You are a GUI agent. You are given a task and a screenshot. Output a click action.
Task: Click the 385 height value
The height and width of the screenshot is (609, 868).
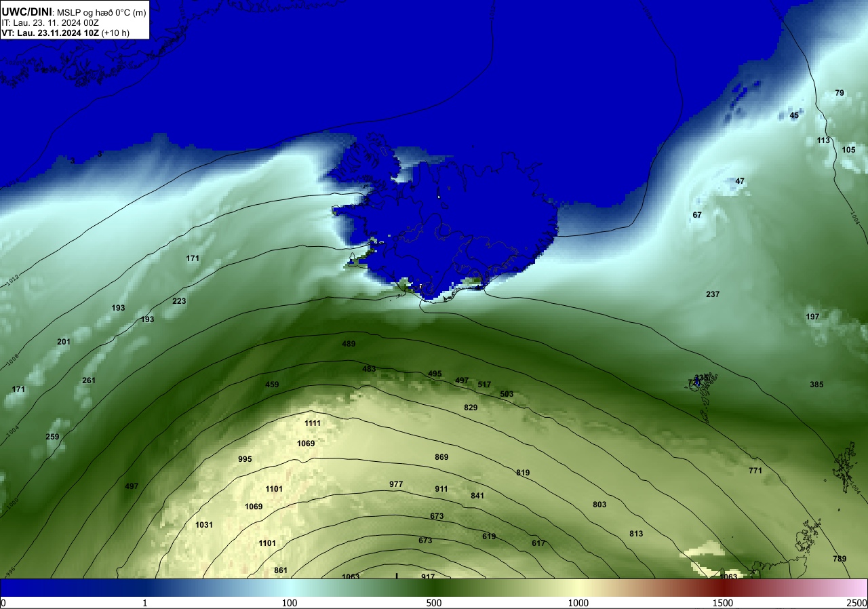click(816, 385)
